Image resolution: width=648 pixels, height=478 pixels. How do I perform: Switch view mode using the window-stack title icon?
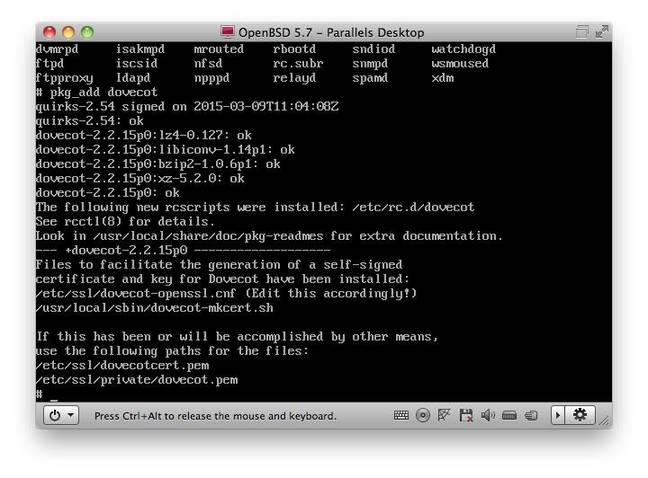582,32
